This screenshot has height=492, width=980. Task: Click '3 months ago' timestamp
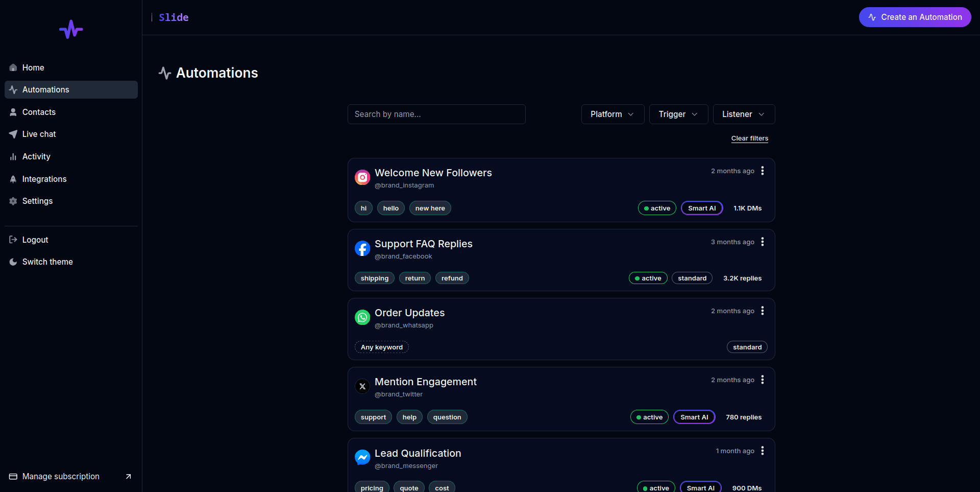(732, 242)
